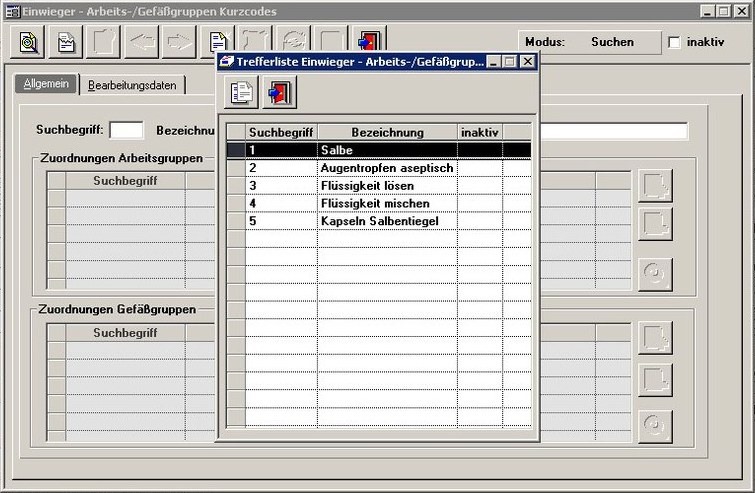
Task: Toggle the inaktiv checkbox
Action: click(x=675, y=42)
